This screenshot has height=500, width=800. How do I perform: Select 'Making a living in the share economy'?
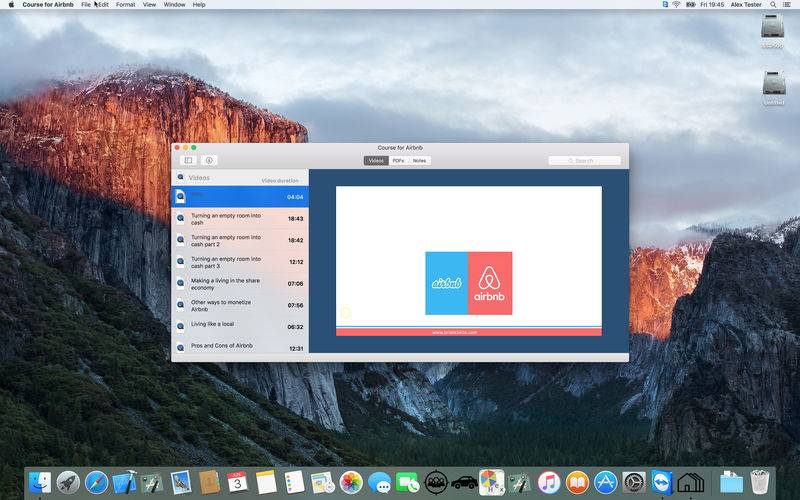point(240,284)
